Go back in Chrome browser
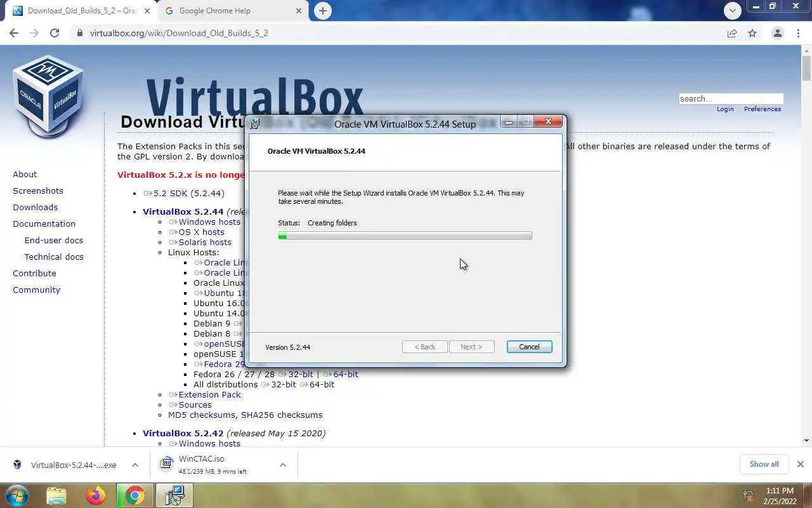 coord(14,33)
